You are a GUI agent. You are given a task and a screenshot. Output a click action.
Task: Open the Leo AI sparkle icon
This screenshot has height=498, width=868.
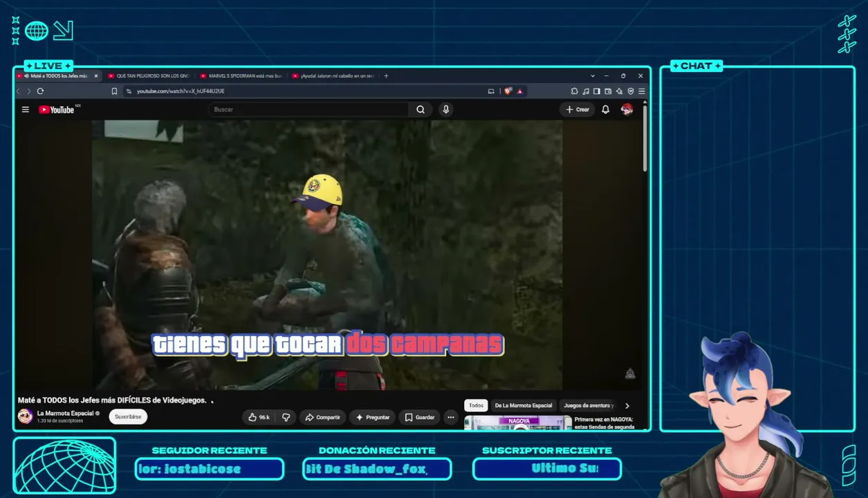[x=619, y=91]
